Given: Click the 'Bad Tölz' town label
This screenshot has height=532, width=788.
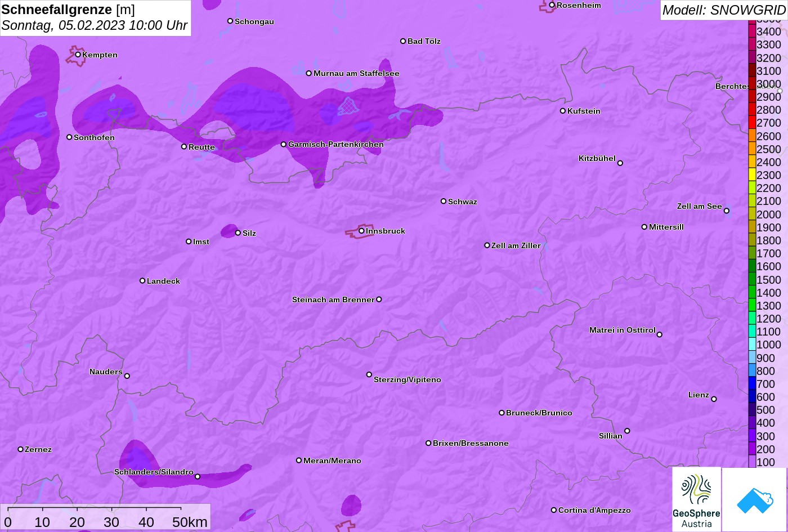Looking at the screenshot, I should pyautogui.click(x=424, y=41).
